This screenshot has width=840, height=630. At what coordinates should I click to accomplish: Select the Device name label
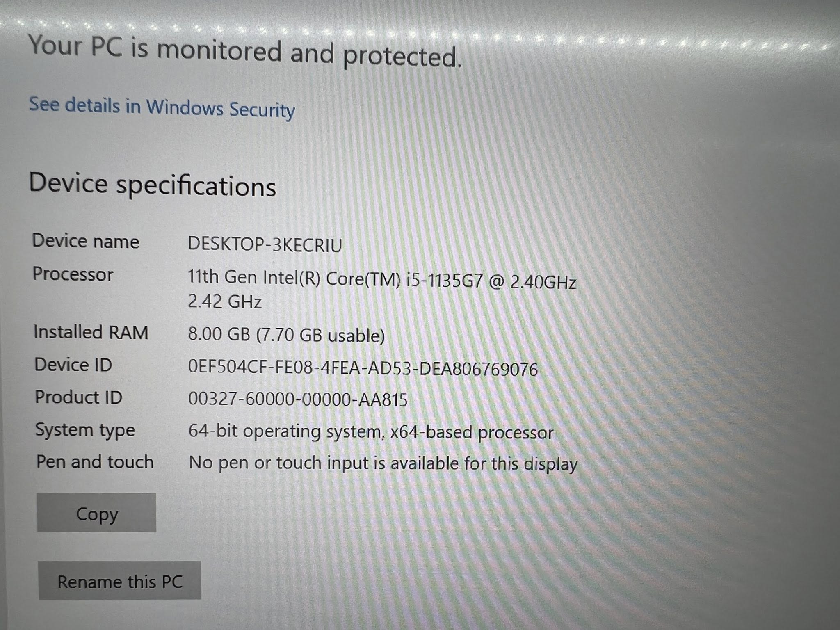click(x=85, y=241)
